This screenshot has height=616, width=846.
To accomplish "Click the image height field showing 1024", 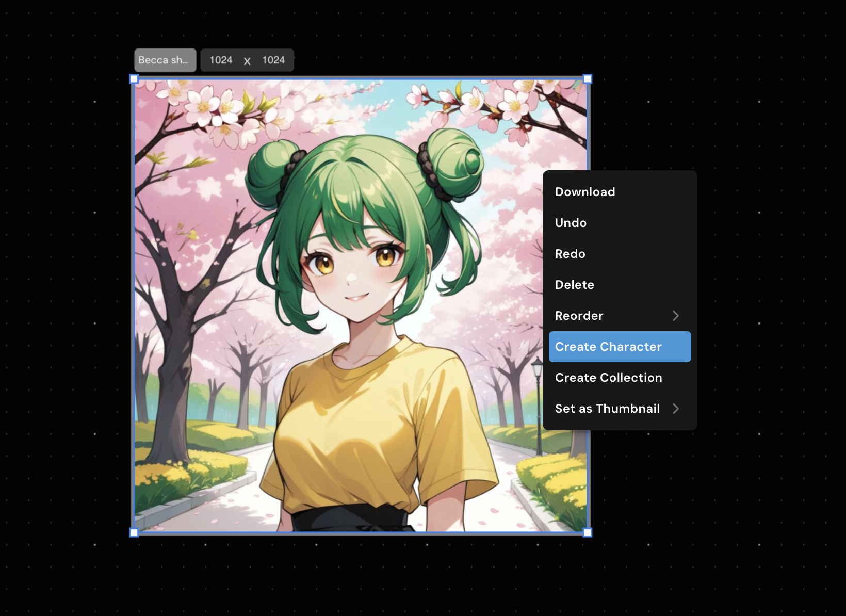I will (x=273, y=60).
